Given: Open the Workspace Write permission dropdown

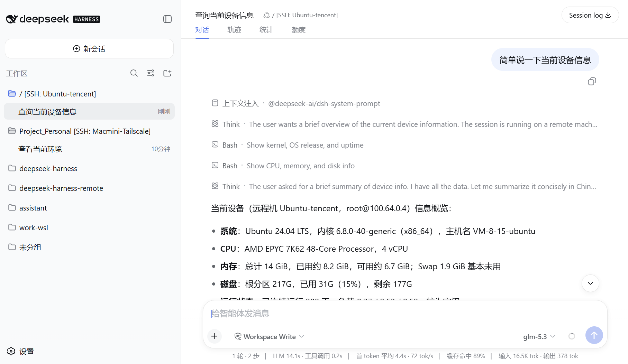Looking at the screenshot, I should pyautogui.click(x=269, y=337).
